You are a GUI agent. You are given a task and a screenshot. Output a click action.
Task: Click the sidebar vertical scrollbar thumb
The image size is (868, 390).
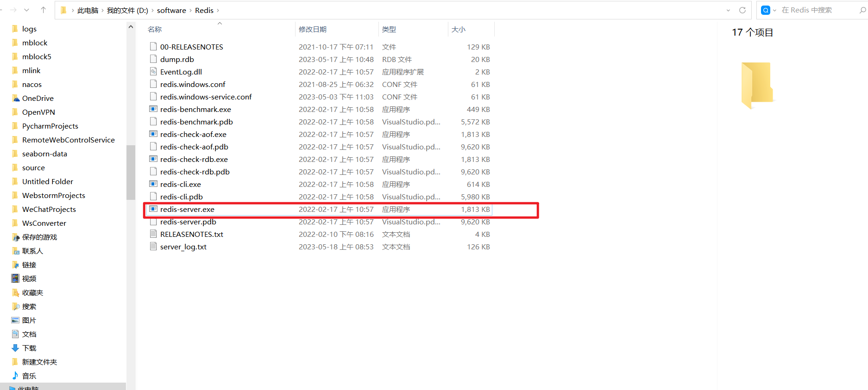131,172
